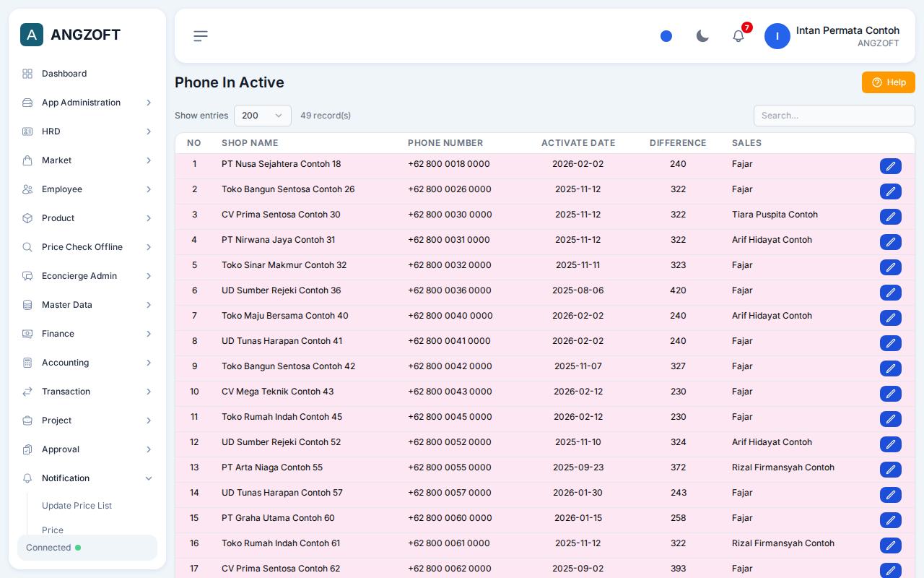Edit the PT Nirwana Jaya Contoh 31 row
This screenshot has width=924, height=578.
point(891,242)
